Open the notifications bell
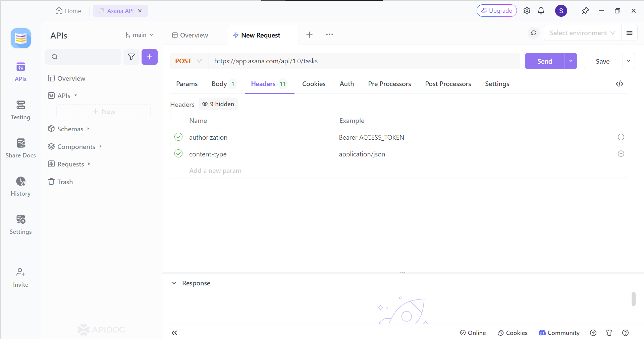Image resolution: width=644 pixels, height=339 pixels. (541, 10)
